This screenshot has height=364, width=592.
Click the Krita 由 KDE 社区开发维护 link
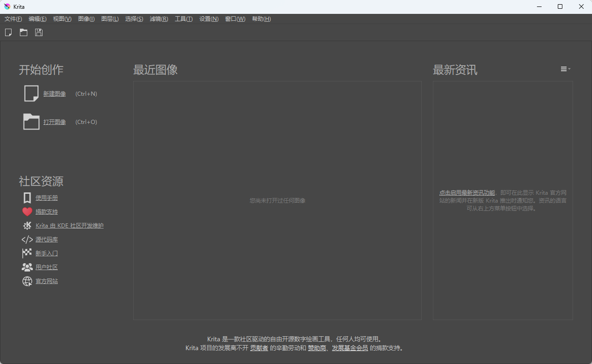click(69, 226)
